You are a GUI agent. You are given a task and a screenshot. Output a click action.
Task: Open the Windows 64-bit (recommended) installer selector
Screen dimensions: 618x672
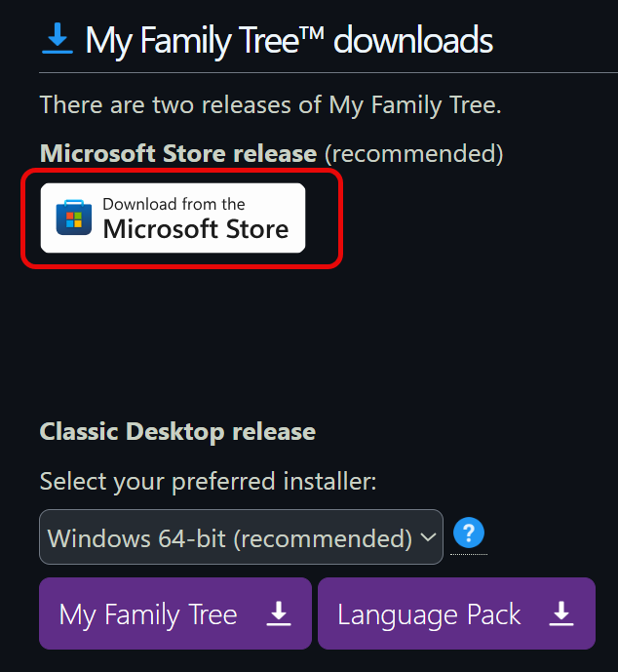click(230, 537)
